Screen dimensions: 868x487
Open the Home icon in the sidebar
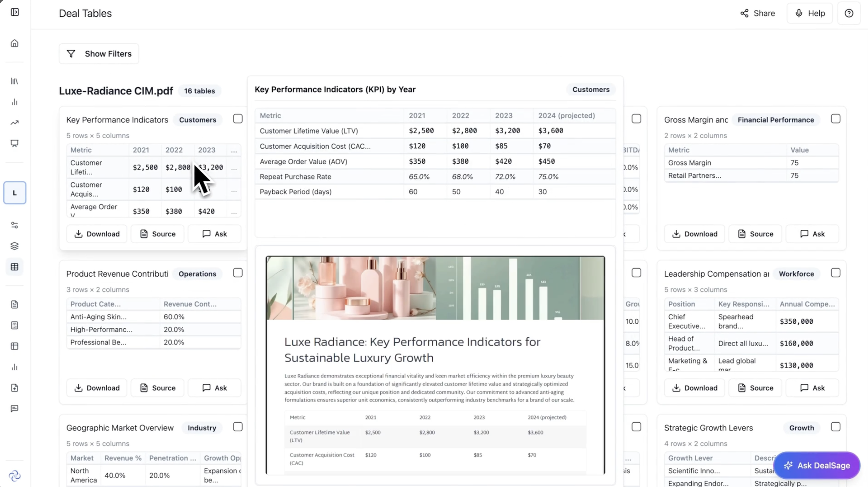(x=14, y=43)
